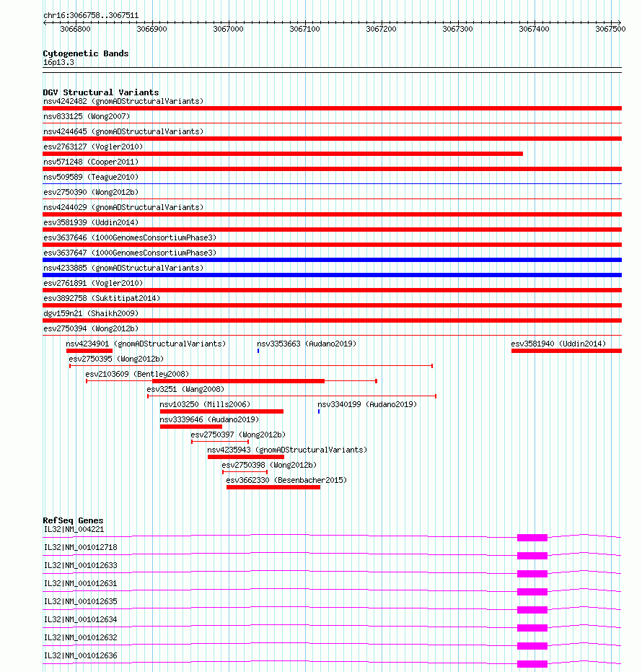Open IL32|NM_004221 transcript label
The height and width of the screenshot is (672, 642).
click(74, 529)
